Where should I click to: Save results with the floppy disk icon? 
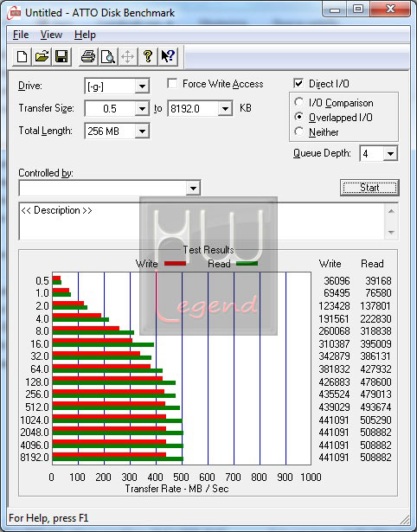point(61,56)
